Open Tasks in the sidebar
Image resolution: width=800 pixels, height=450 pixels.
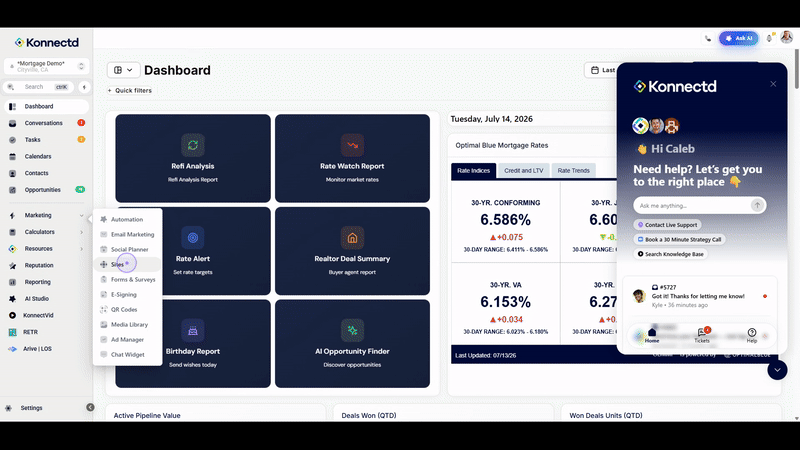point(46,139)
